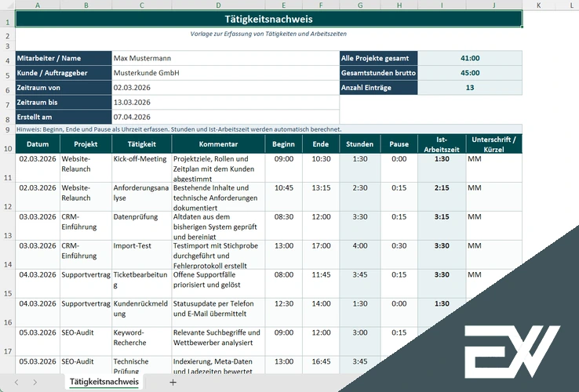
Task: Select comment Offene Supportfälle priorisiert
Action: pyautogui.click(x=218, y=284)
